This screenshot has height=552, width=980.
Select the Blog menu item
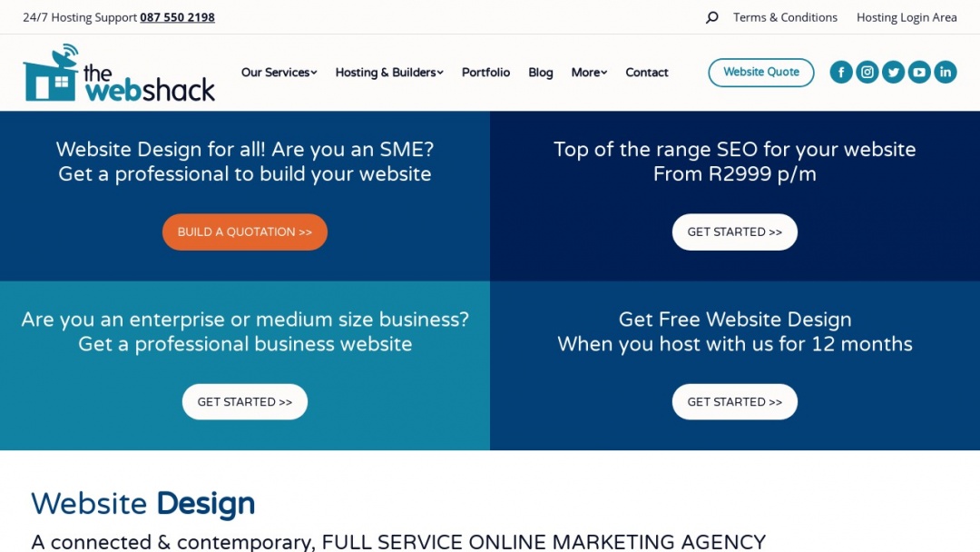tap(540, 72)
